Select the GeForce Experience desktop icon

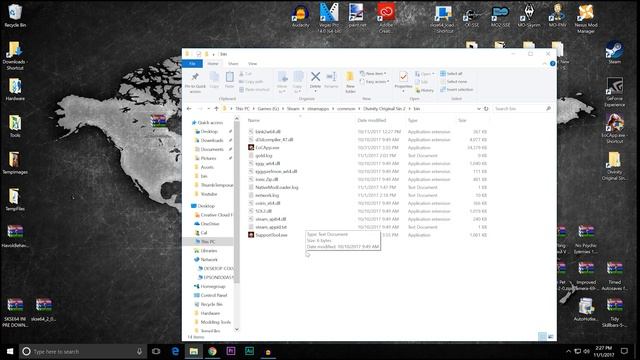point(614,91)
